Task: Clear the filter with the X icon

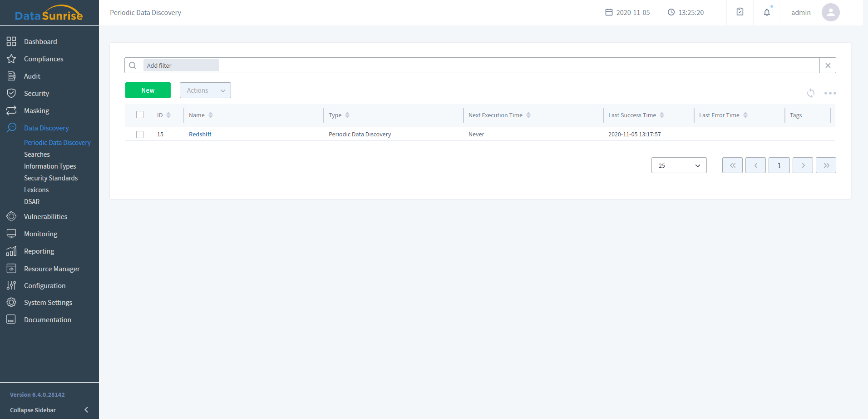Action: click(828, 65)
